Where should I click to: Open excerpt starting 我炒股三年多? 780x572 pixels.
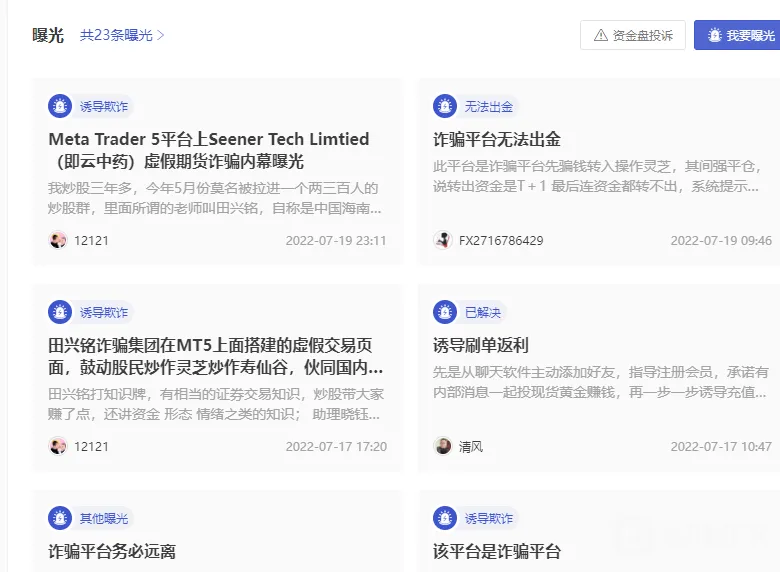point(215,198)
